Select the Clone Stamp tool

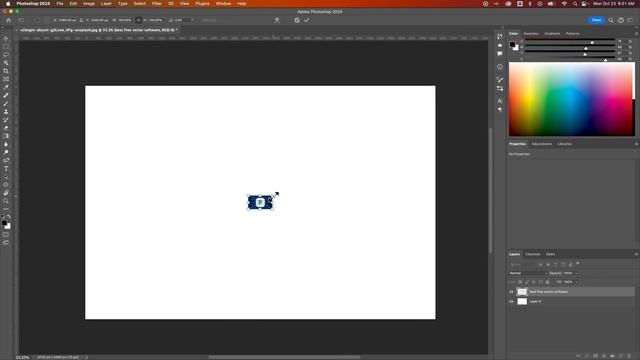click(x=6, y=112)
